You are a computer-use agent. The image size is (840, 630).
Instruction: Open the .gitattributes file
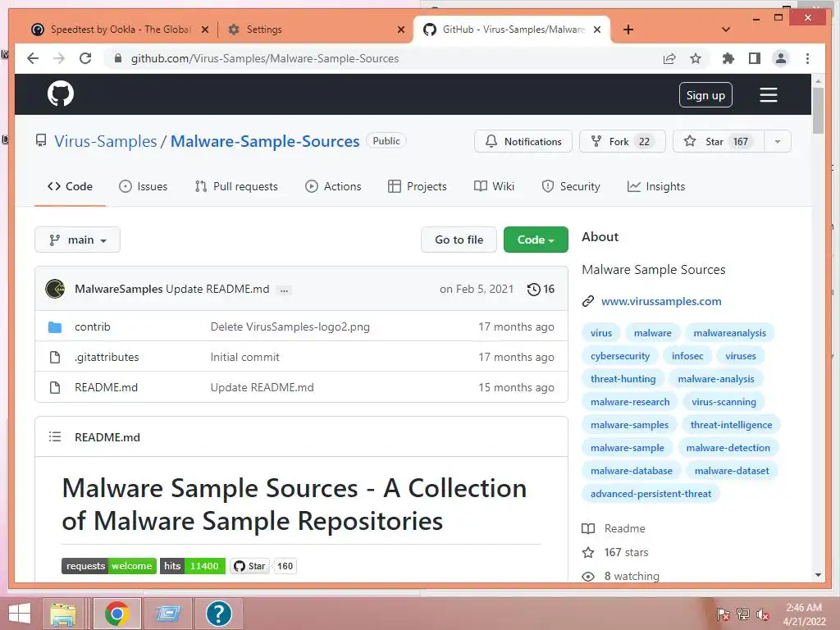pyautogui.click(x=107, y=358)
